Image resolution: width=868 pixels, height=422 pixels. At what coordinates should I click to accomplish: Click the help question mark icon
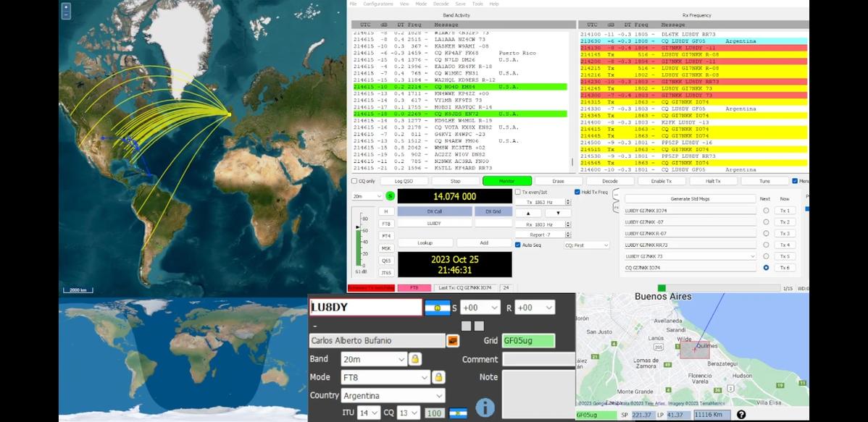[x=741, y=415]
